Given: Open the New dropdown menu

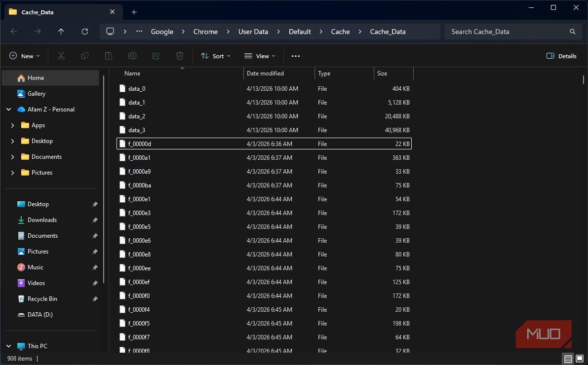Looking at the screenshot, I should 24,56.
